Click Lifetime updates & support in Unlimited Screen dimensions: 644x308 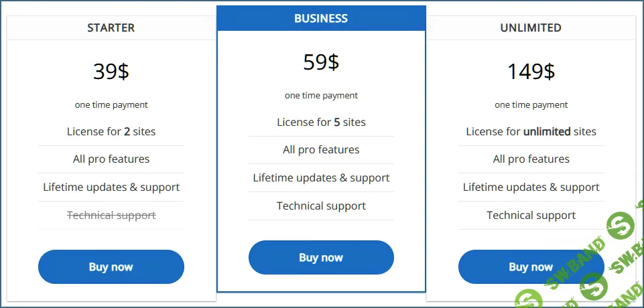(x=531, y=187)
